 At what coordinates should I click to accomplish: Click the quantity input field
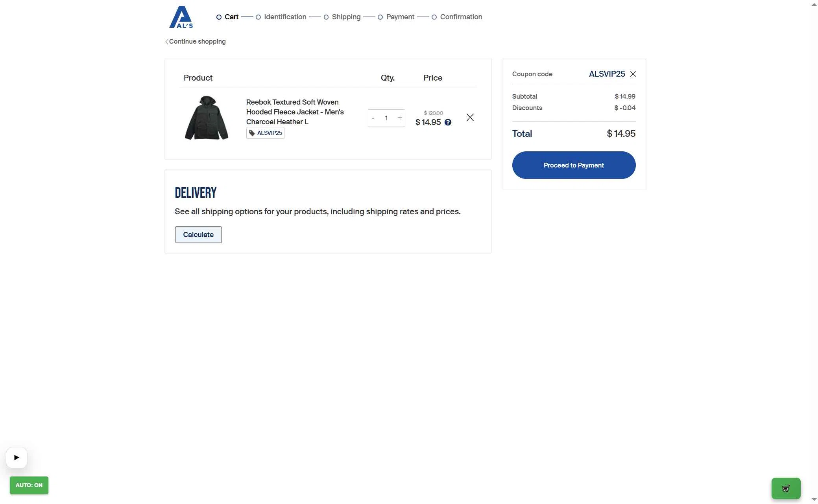tap(386, 118)
